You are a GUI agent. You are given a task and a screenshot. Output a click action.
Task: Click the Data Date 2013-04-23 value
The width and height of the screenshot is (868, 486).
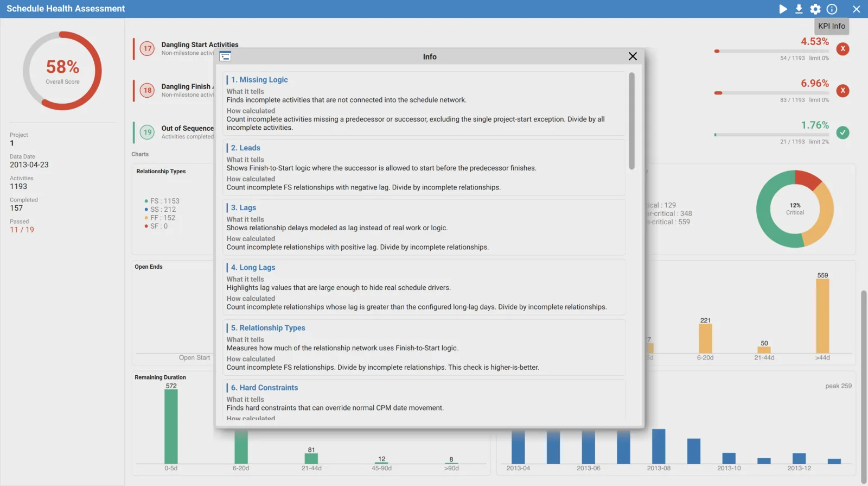click(29, 165)
